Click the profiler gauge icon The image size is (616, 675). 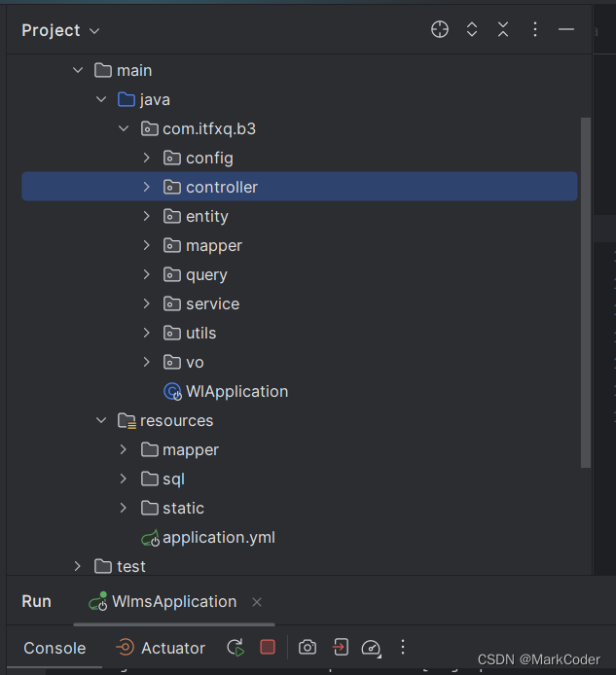(372, 648)
